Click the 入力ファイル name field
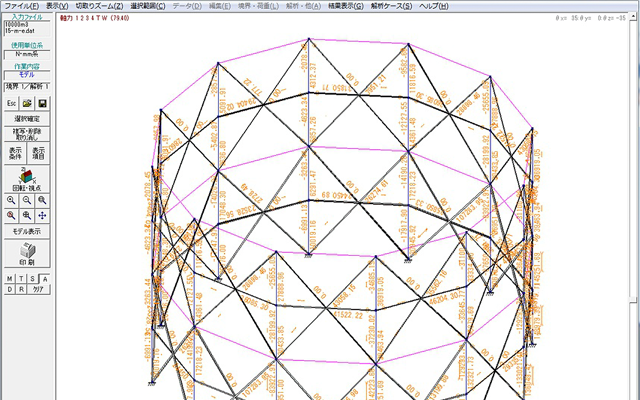This screenshot has height=400, width=640. tap(27, 26)
